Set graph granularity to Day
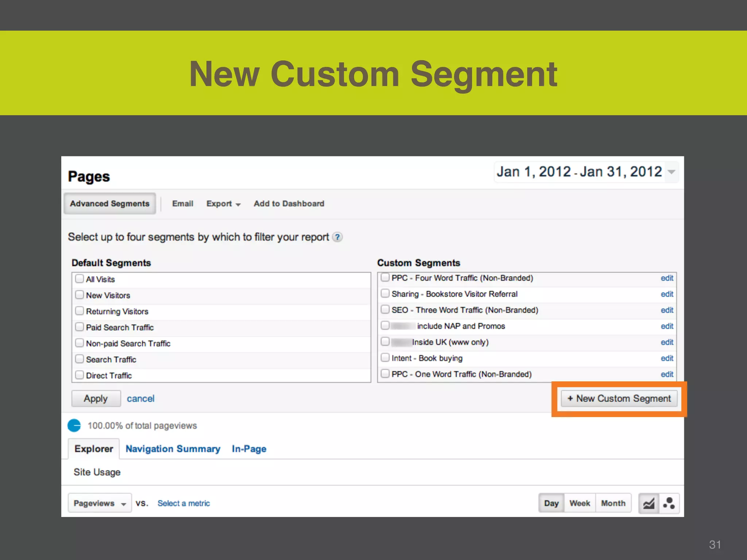The image size is (747, 560). (x=551, y=503)
